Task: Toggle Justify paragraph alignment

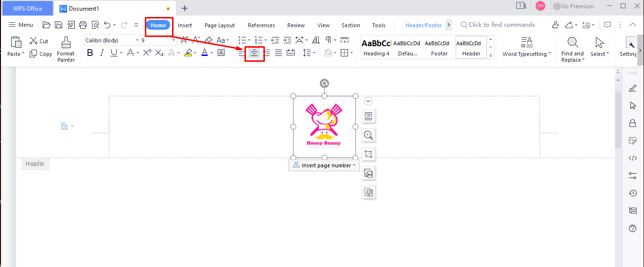Action: tap(278, 53)
